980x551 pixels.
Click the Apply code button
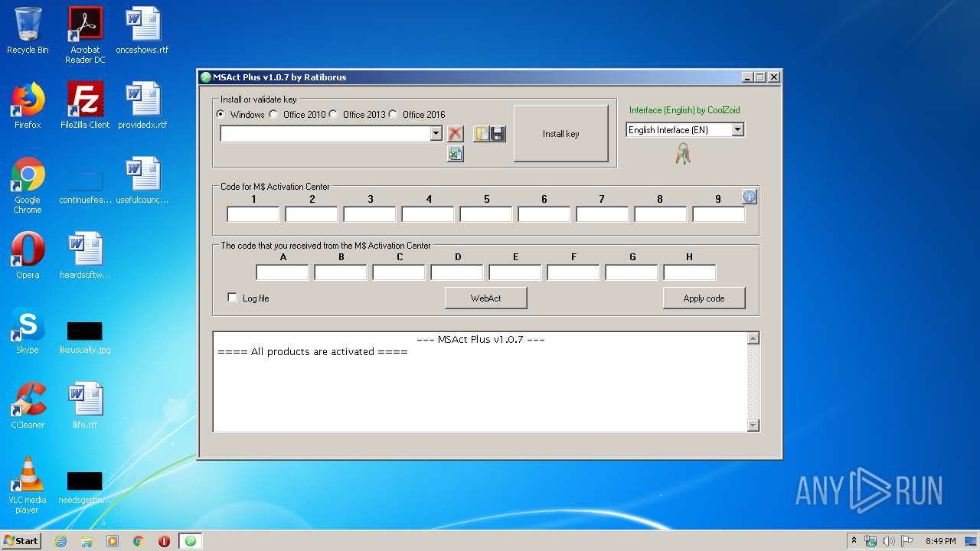pyautogui.click(x=704, y=298)
